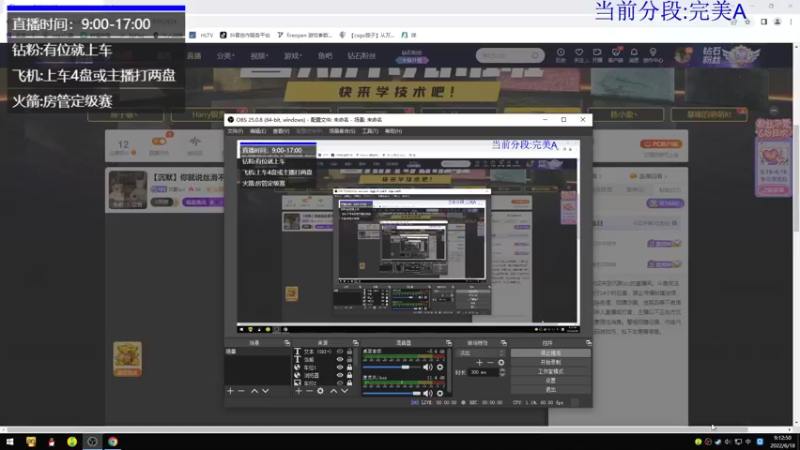Open messages bell icon in website header
The image size is (800, 450).
(x=634, y=55)
